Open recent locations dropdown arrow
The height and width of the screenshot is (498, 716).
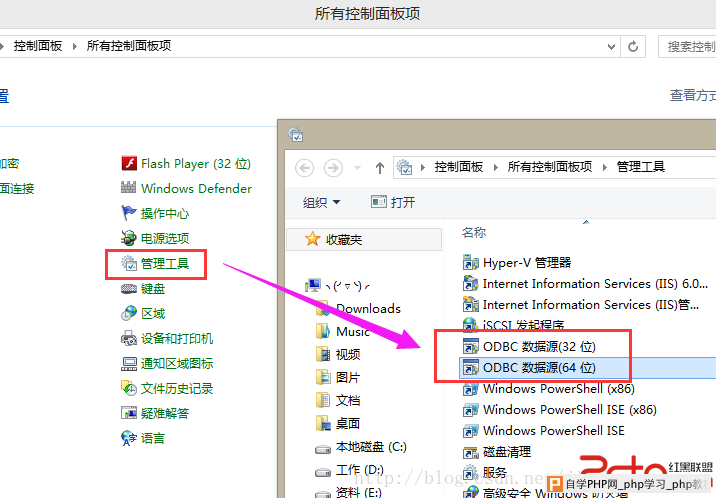click(x=358, y=168)
